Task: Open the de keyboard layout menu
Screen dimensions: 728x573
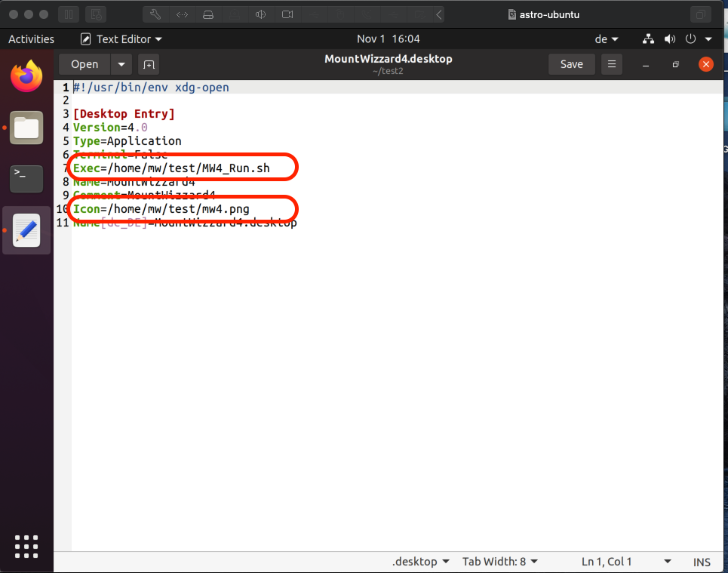Action: click(607, 39)
